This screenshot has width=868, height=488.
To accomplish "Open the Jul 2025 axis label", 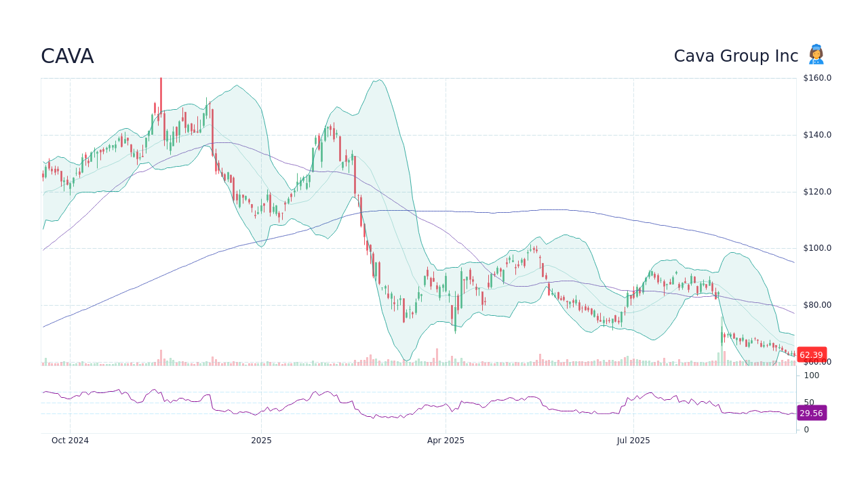I will click(634, 441).
